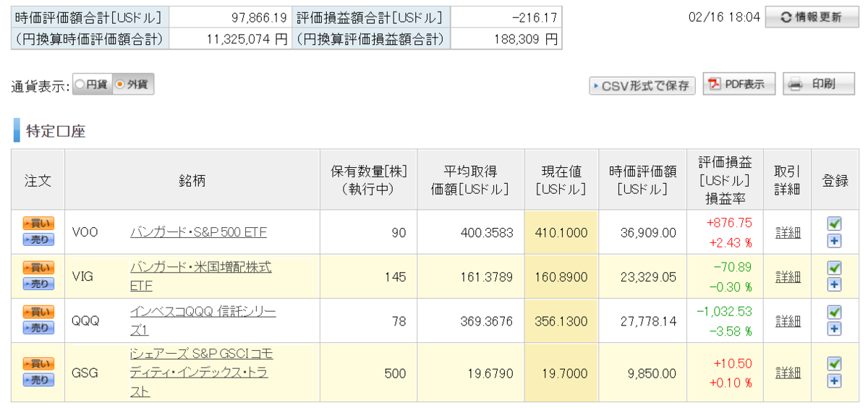Click the 売り button for VIG

pyautogui.click(x=38, y=284)
